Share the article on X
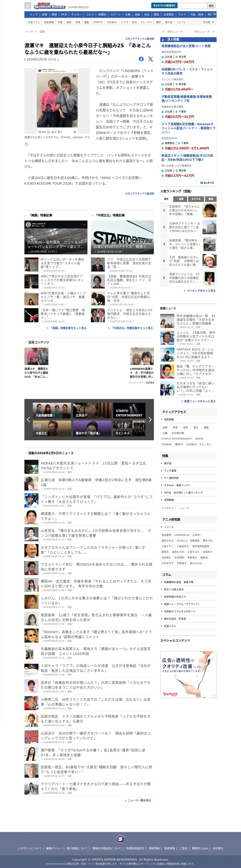This screenshot has height=868, width=241. point(151,59)
